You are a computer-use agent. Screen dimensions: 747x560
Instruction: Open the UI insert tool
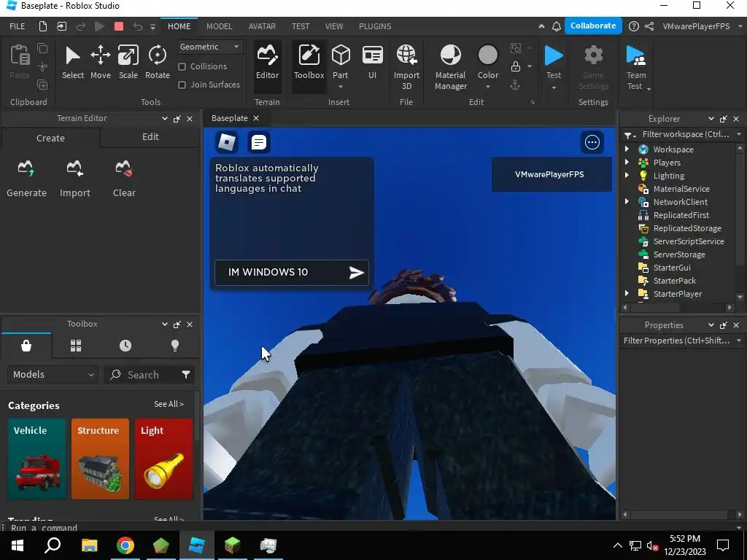[x=373, y=62]
